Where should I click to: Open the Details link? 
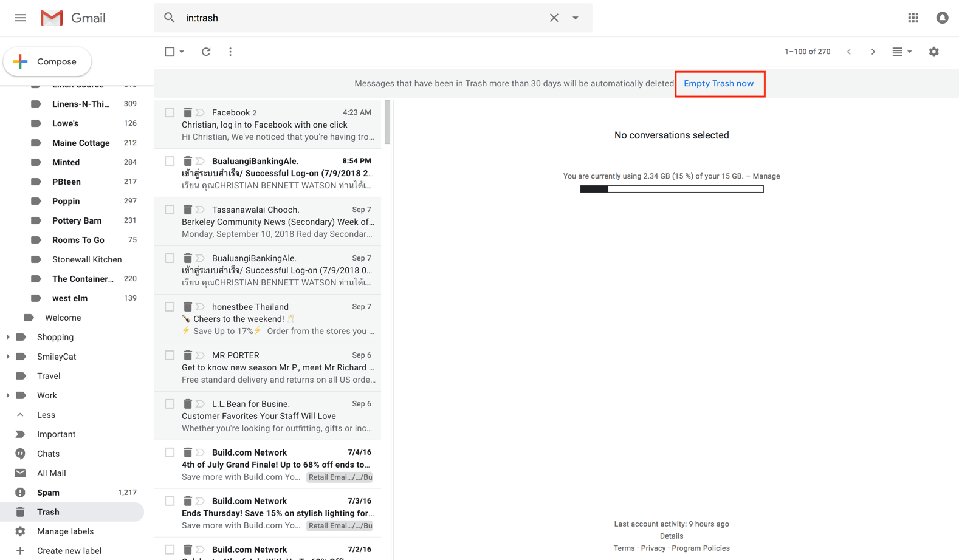pos(672,536)
